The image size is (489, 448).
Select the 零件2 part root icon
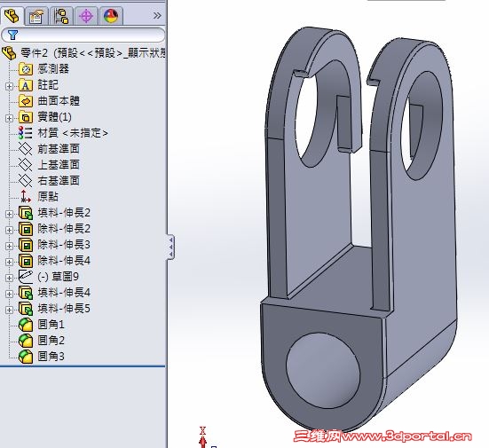(9, 53)
